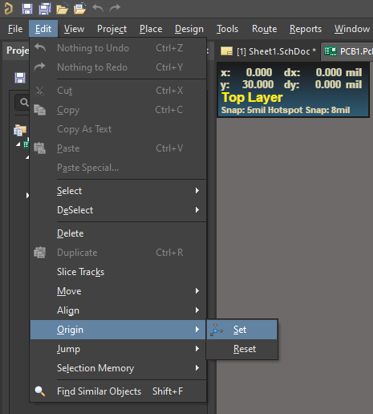Close the Edit menu via Edit header

[43, 29]
